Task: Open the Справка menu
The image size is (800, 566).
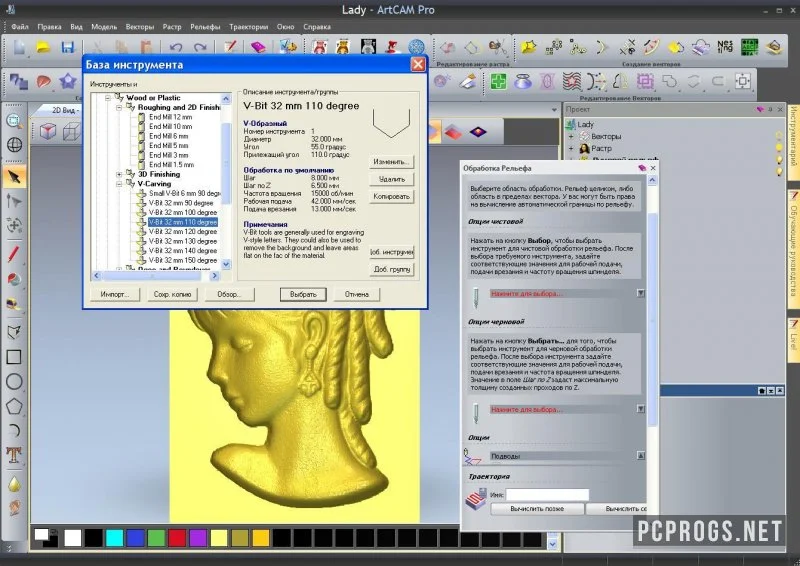Action: 317,27
